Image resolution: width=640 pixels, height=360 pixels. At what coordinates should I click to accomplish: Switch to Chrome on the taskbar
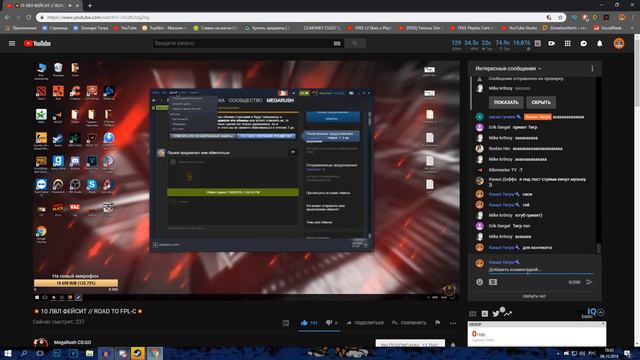coord(155,353)
